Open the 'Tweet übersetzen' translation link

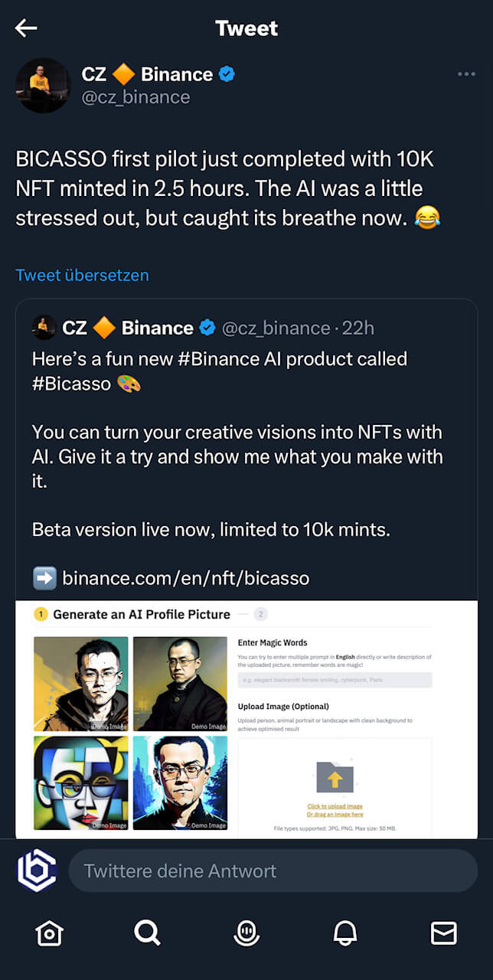(x=82, y=275)
